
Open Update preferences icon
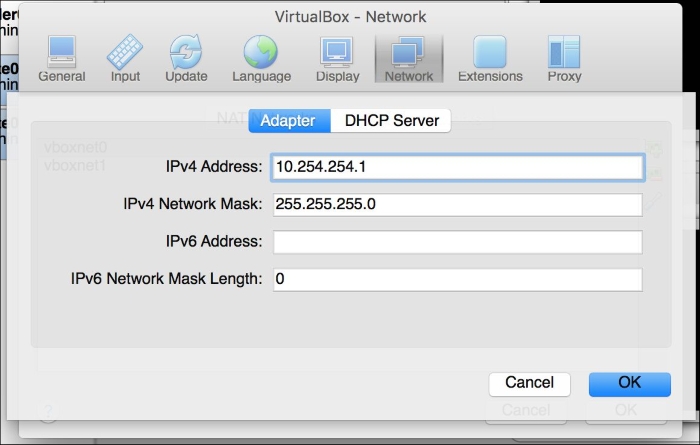tap(186, 59)
